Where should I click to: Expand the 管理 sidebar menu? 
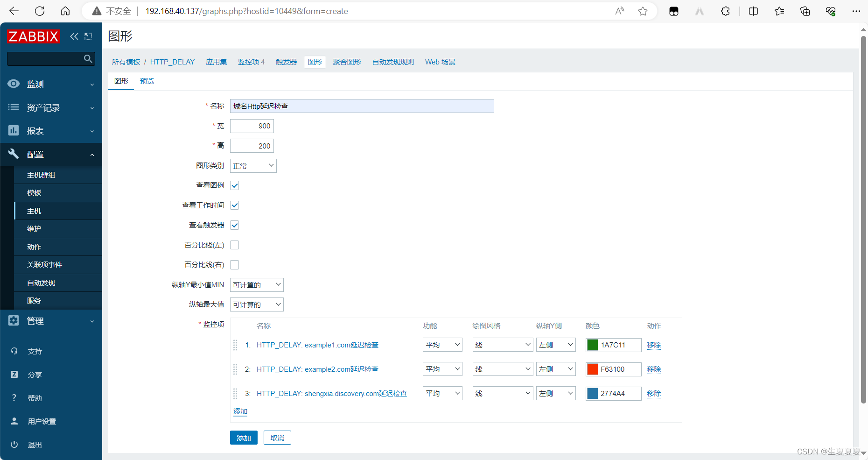[x=51, y=321]
